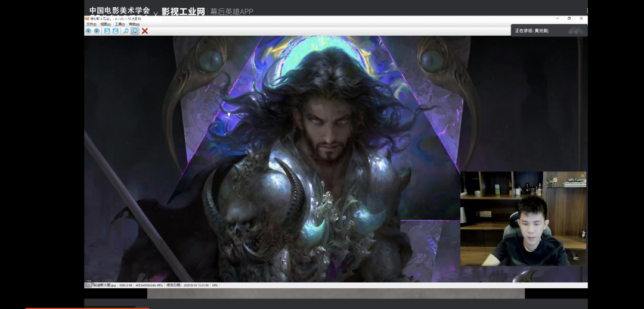
Task: Click the speaker notification 正在讲话 banner
Action: pyautogui.click(x=549, y=30)
